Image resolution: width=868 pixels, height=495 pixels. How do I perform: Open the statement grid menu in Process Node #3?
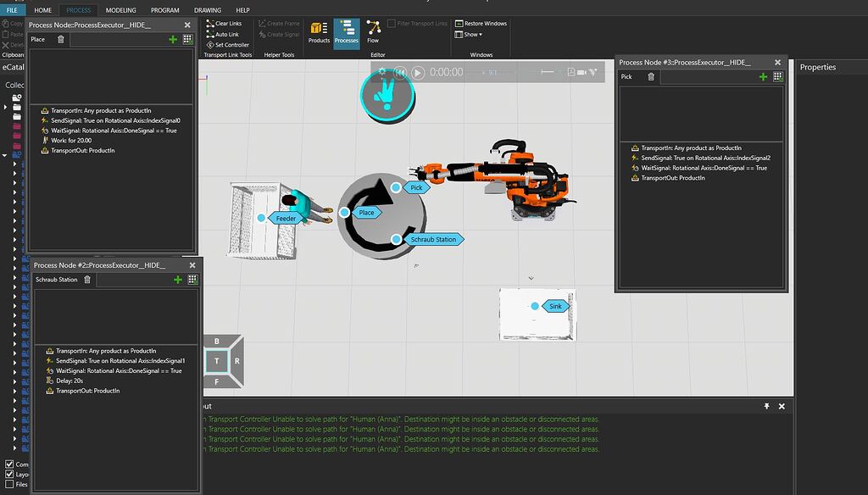pyautogui.click(x=778, y=76)
